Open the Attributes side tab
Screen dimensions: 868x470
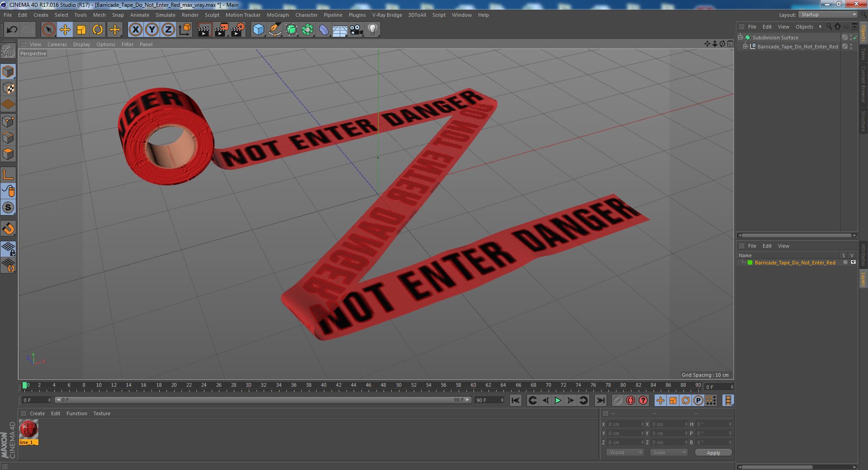click(863, 255)
